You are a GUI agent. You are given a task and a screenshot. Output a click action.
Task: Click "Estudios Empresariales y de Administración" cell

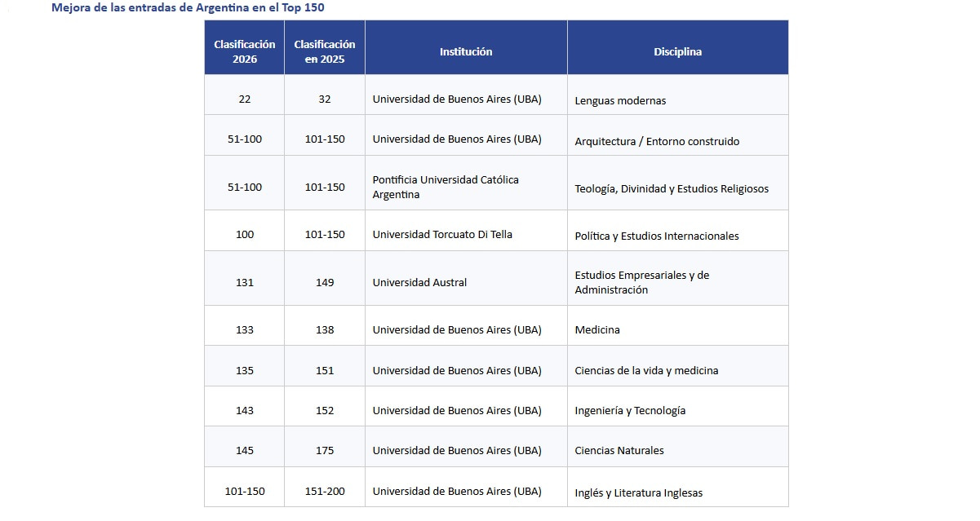(x=642, y=282)
